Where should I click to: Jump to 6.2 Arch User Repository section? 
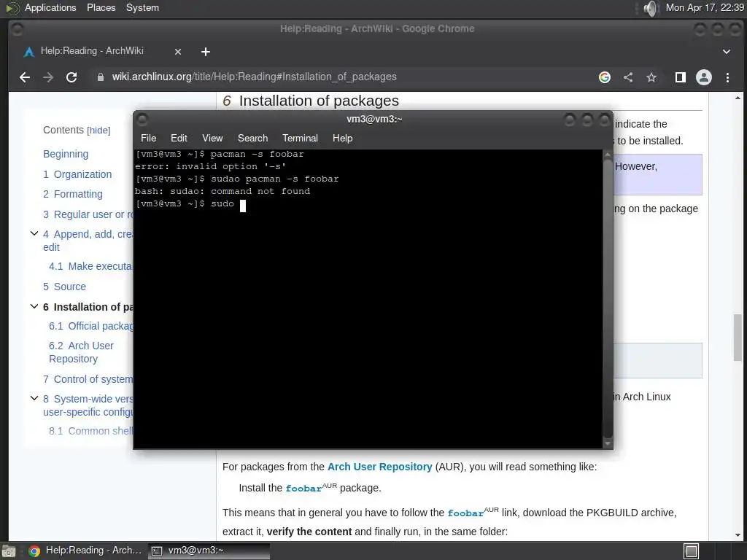pyautogui.click(x=81, y=352)
